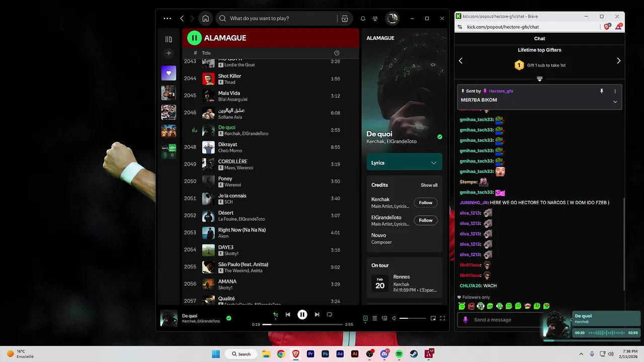Mute Spotify volume
The width and height of the screenshot is (644, 362).
(394, 318)
